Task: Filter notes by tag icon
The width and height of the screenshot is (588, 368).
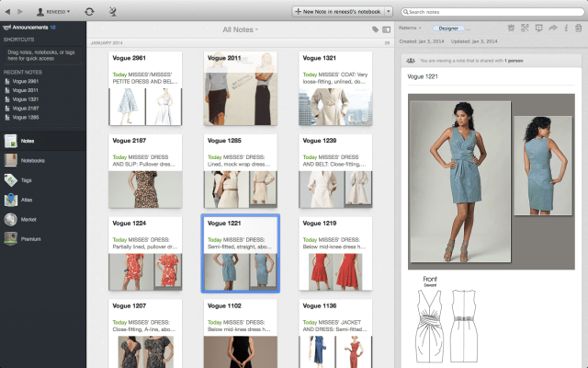Action: (375, 29)
